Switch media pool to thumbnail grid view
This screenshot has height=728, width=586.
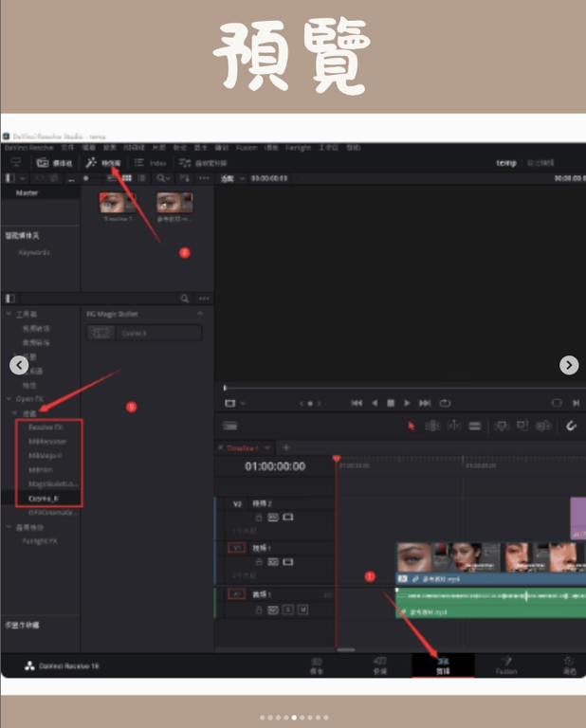(126, 178)
